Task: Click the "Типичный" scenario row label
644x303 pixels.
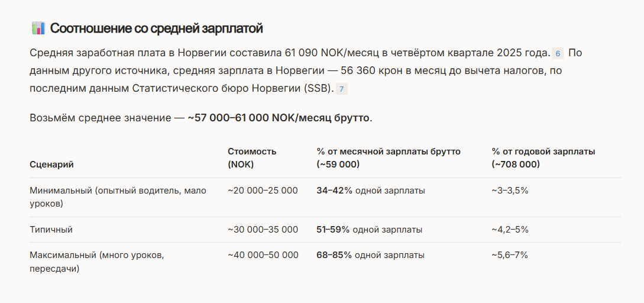Action: (51, 230)
